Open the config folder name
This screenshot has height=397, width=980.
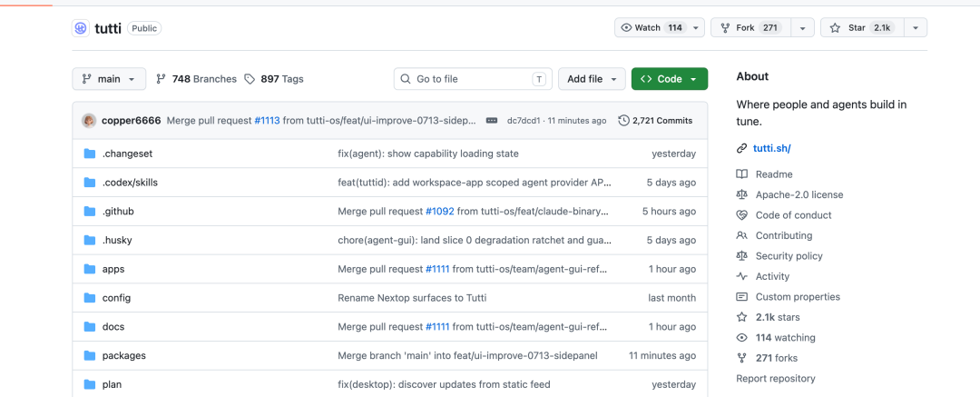[x=116, y=298]
